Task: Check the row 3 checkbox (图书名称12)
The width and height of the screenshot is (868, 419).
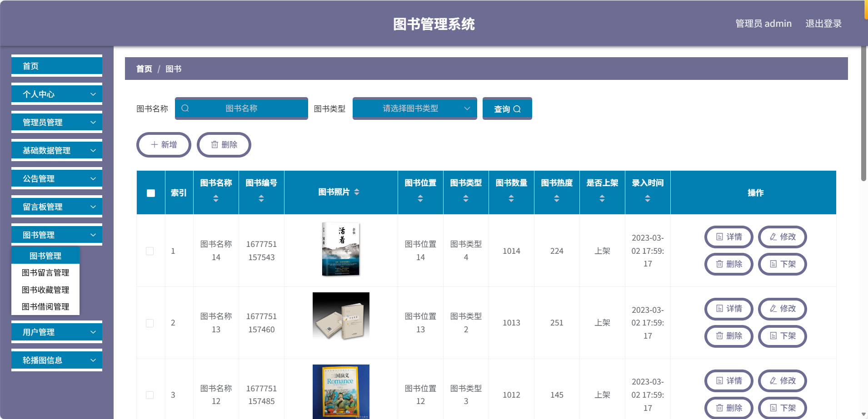Action: pos(150,395)
